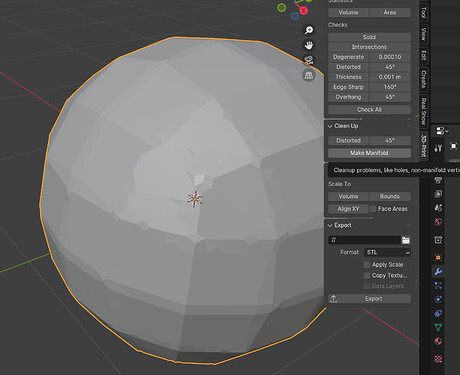Open Scene properties tab icon

[x=438, y=208]
